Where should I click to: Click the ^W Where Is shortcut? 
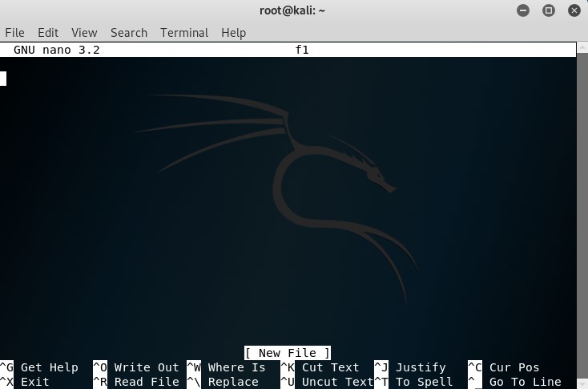point(226,367)
